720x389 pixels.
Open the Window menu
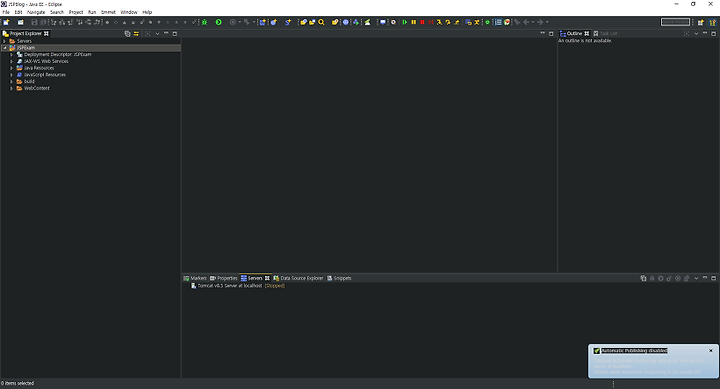coord(129,12)
